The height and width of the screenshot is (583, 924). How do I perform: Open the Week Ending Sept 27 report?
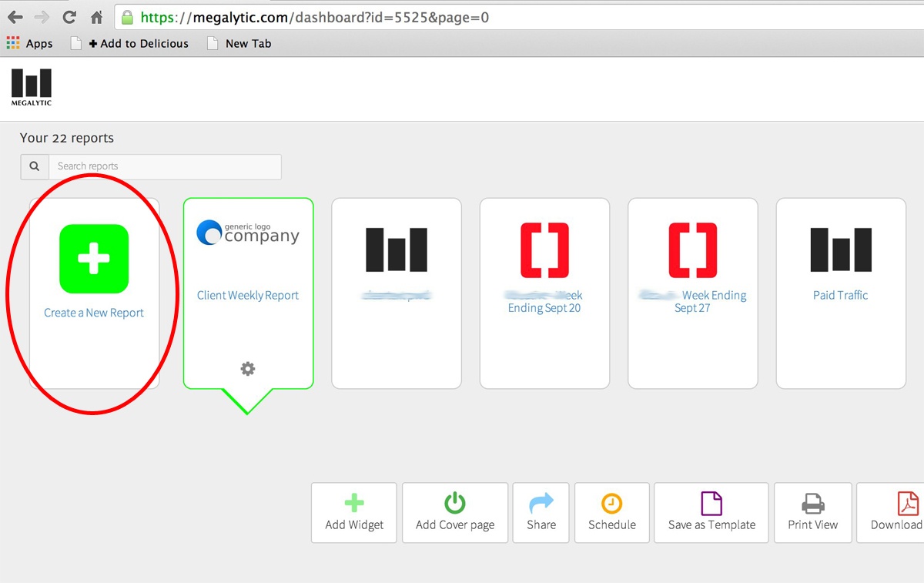pos(692,293)
